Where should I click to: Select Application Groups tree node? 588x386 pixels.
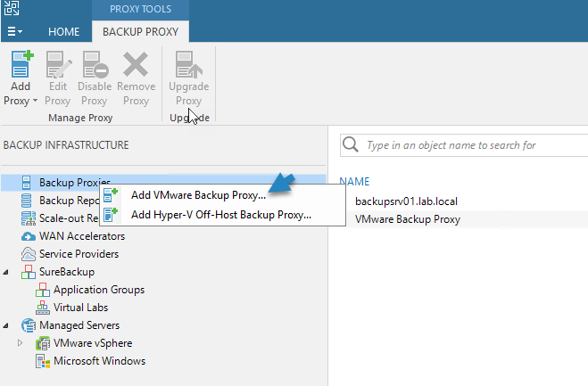point(99,290)
